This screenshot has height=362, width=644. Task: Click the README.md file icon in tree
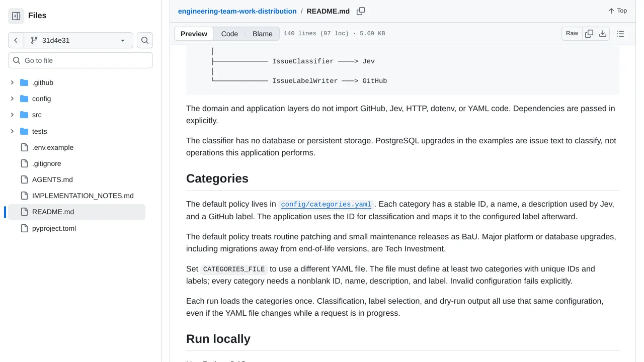click(x=24, y=212)
